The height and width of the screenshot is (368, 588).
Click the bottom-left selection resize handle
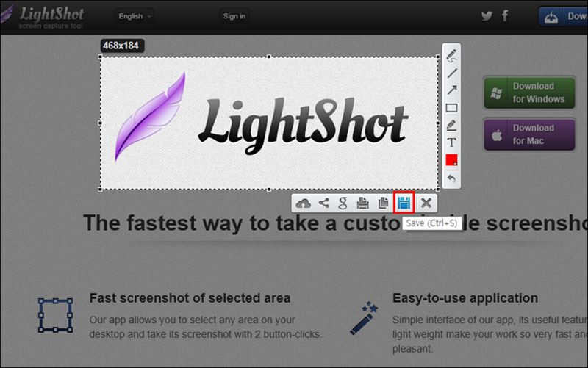pyautogui.click(x=100, y=190)
